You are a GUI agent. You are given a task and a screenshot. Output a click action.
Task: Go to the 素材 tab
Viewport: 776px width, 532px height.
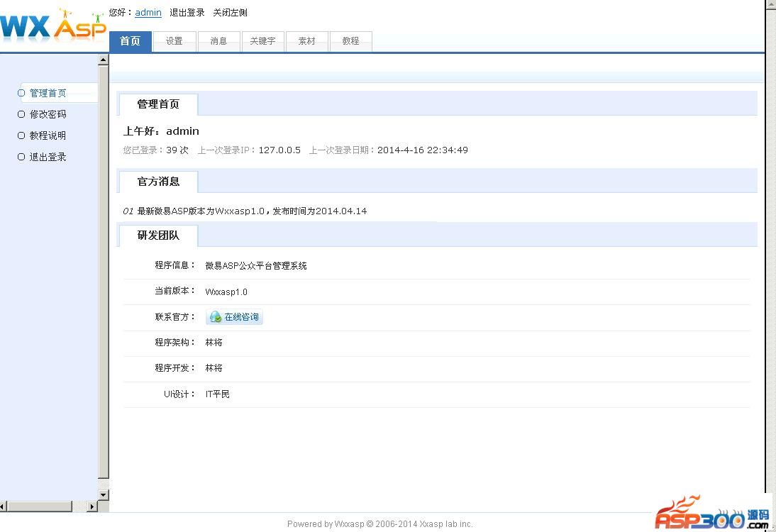point(306,41)
